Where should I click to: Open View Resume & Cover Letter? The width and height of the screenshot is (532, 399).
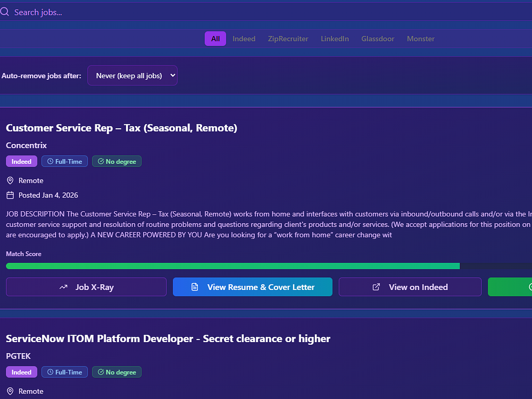[x=252, y=287]
